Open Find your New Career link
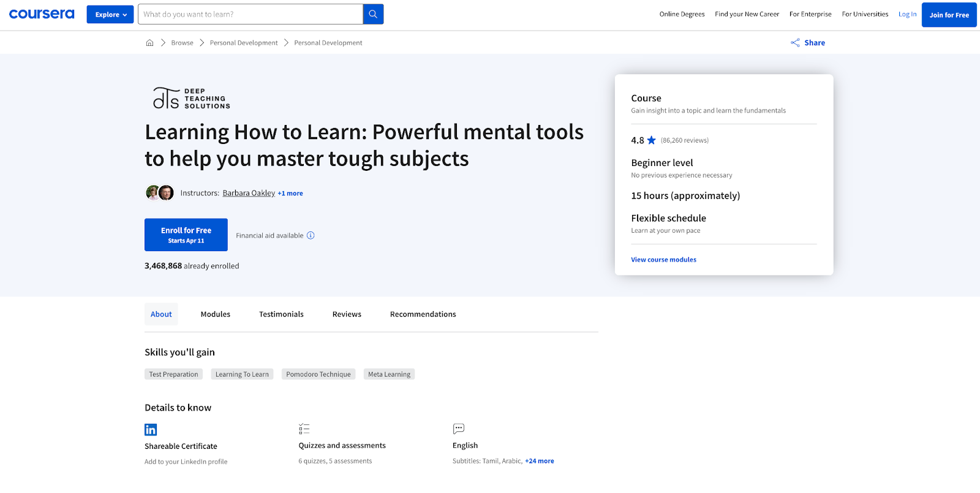980x493 pixels. (x=747, y=14)
